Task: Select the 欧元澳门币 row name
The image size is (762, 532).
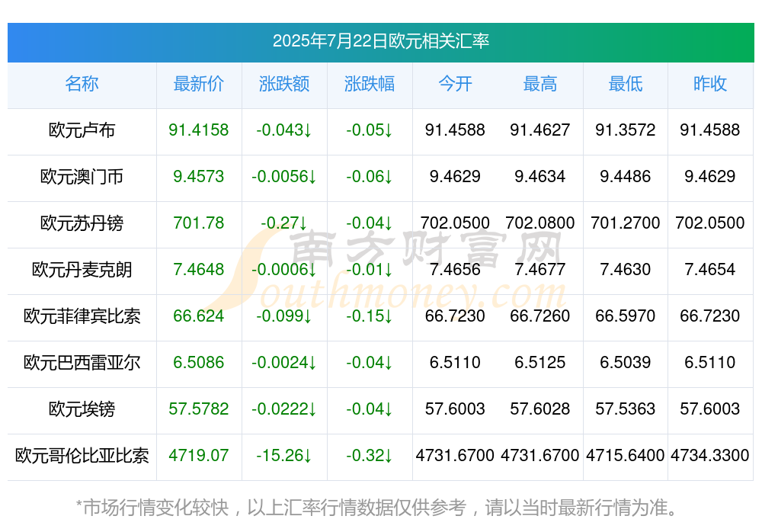Action: pos(82,177)
